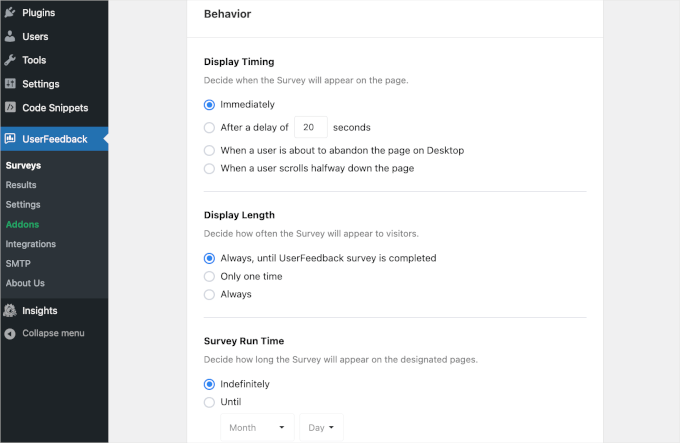680x443 pixels.
Task: Open the Surveys submenu item
Action: 23,165
